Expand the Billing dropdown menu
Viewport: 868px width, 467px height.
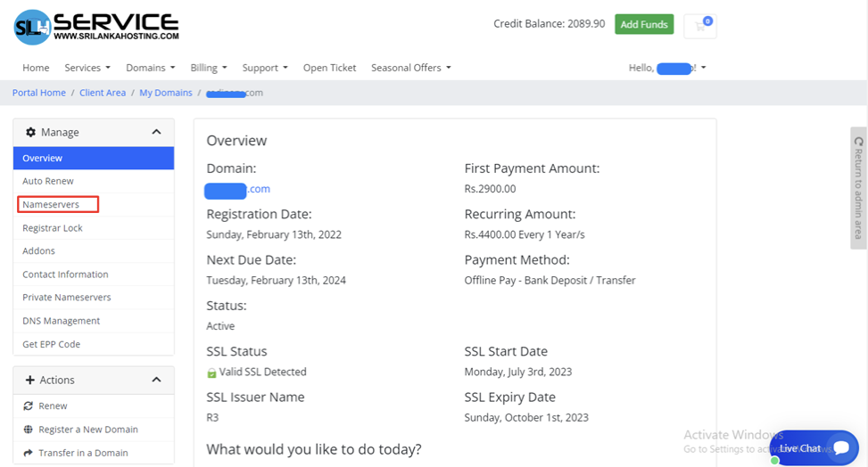tap(208, 68)
